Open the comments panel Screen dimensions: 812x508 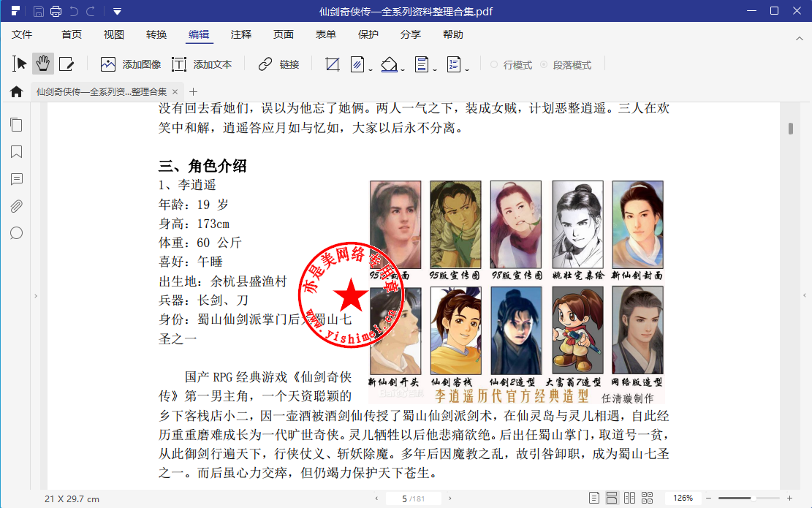[x=17, y=179]
